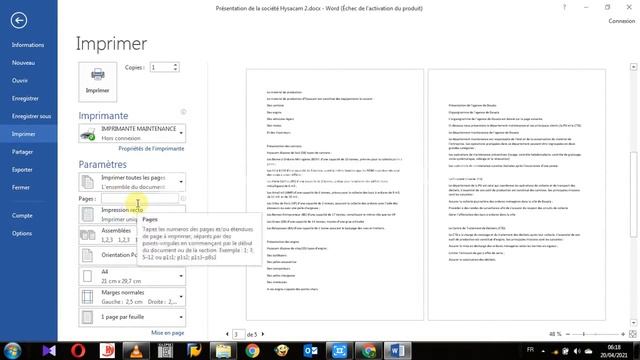Select Exporter in the sidebar

point(22,170)
